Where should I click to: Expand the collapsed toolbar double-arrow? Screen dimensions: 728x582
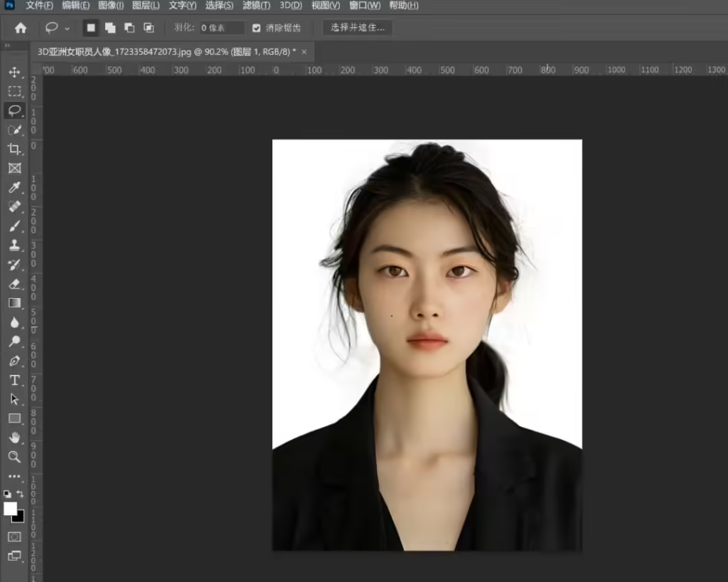coord(7,46)
